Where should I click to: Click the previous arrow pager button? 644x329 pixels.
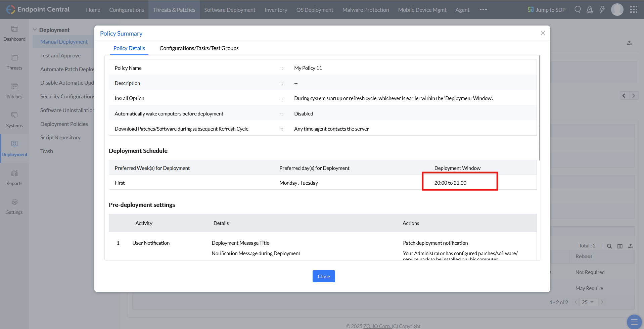pyautogui.click(x=624, y=96)
